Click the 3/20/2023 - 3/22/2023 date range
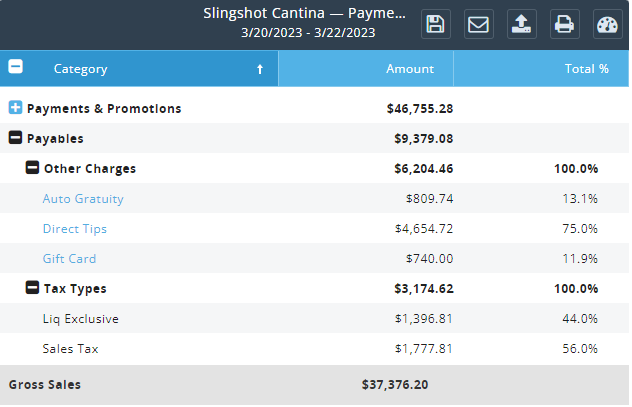632x407 pixels. pos(308,32)
